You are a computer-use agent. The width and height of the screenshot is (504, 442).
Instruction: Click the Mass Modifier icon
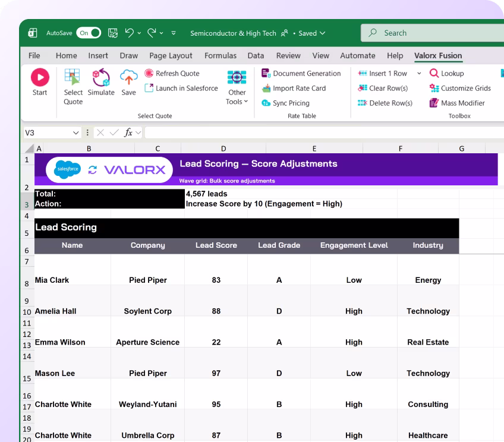tap(434, 103)
